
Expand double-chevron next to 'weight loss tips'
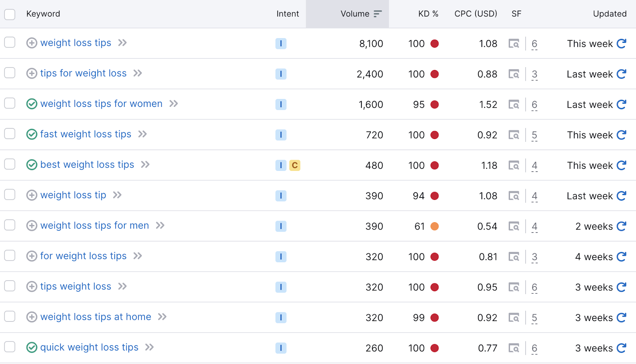[x=122, y=43]
